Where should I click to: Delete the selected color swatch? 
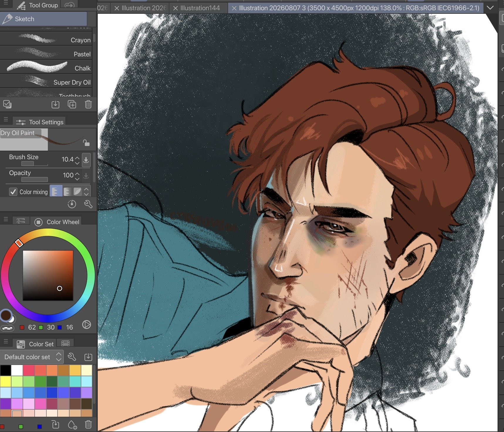tap(88, 425)
